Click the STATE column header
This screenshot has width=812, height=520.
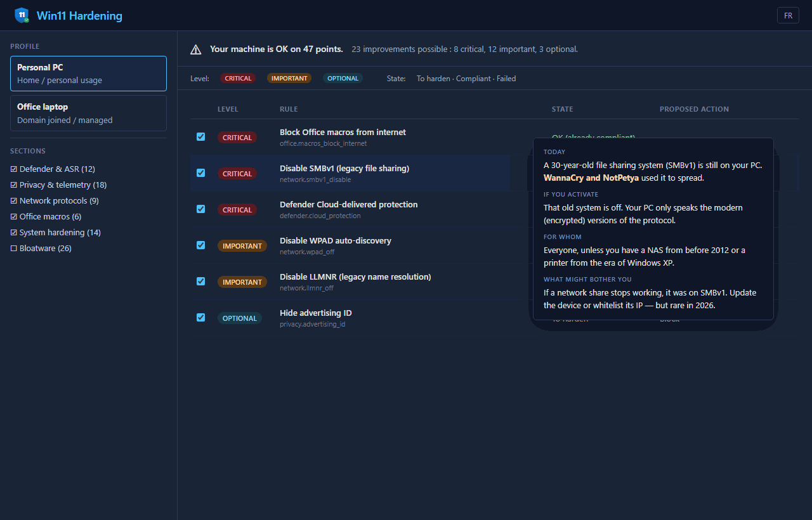pyautogui.click(x=563, y=109)
